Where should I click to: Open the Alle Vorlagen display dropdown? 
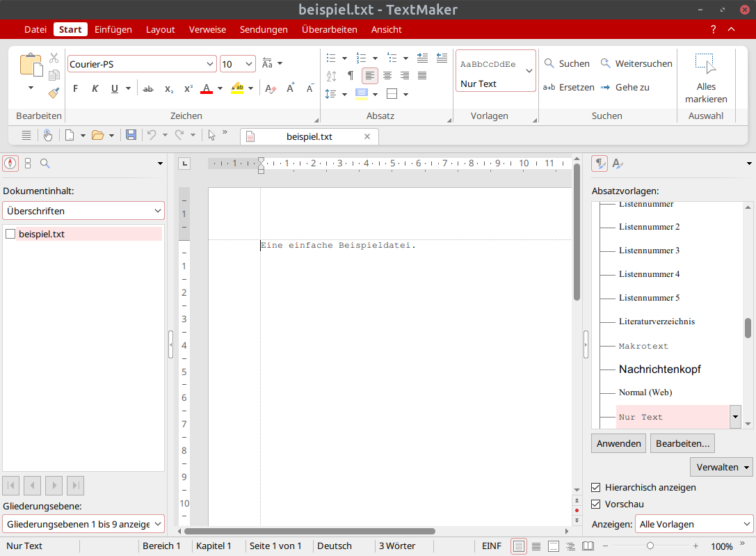(694, 524)
